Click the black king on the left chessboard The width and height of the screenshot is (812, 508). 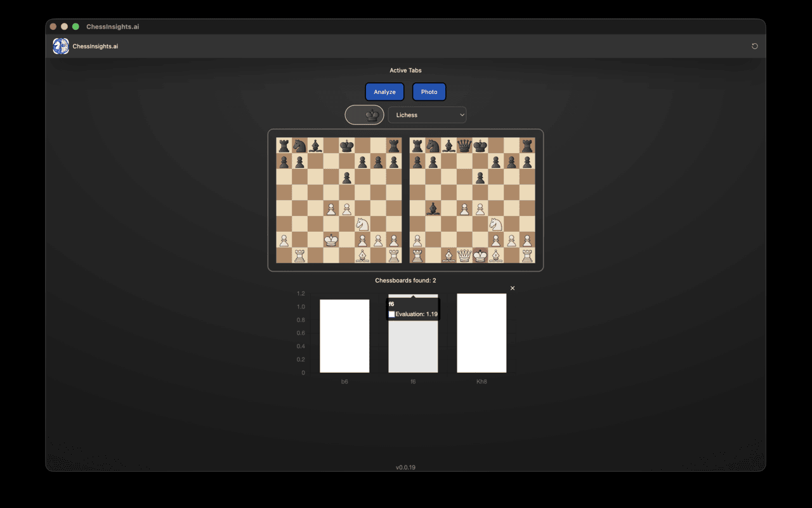pyautogui.click(x=346, y=145)
